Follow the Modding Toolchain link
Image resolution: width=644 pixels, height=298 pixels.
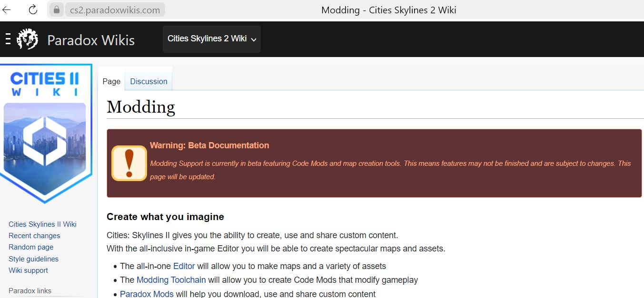171,280
